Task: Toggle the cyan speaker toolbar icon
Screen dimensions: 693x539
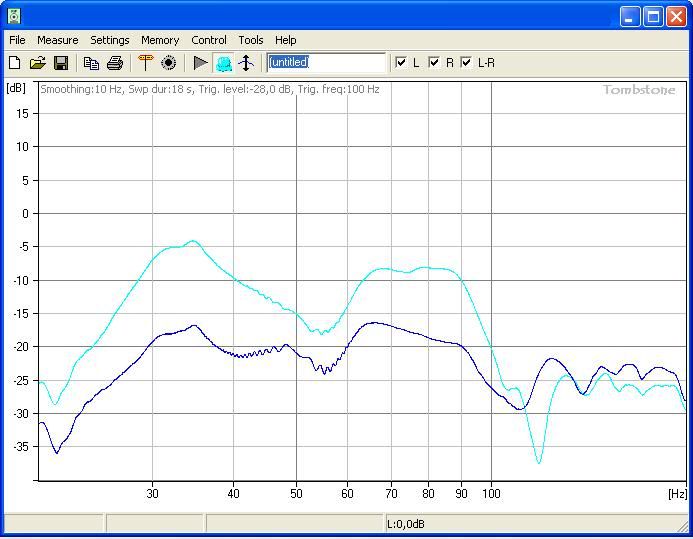Action: click(223, 63)
